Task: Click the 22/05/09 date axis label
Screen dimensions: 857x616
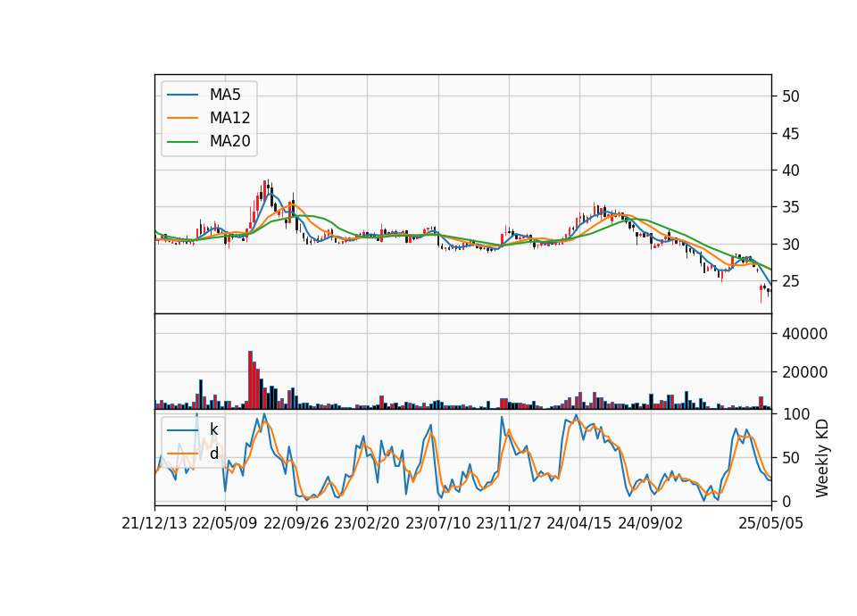Action: click(x=225, y=524)
